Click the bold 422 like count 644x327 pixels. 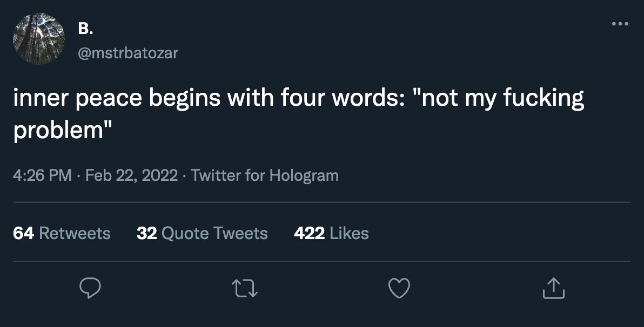pos(309,233)
